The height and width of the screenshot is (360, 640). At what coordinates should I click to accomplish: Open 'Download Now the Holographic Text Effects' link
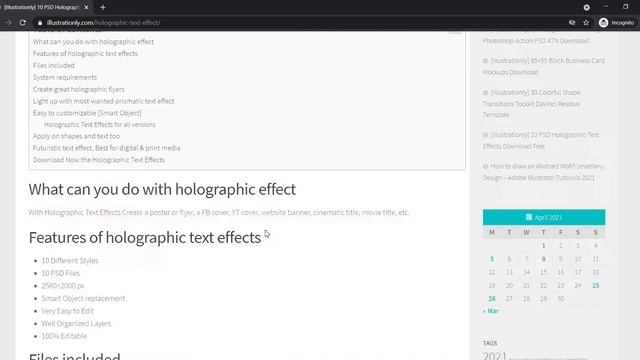(x=99, y=160)
